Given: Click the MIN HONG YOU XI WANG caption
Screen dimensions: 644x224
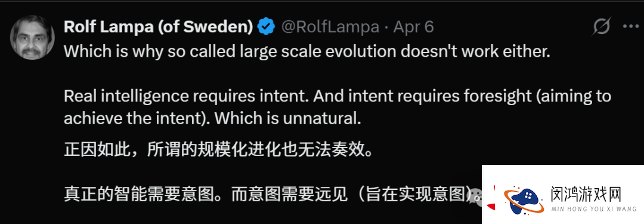Looking at the screenshot, I should click(593, 210).
